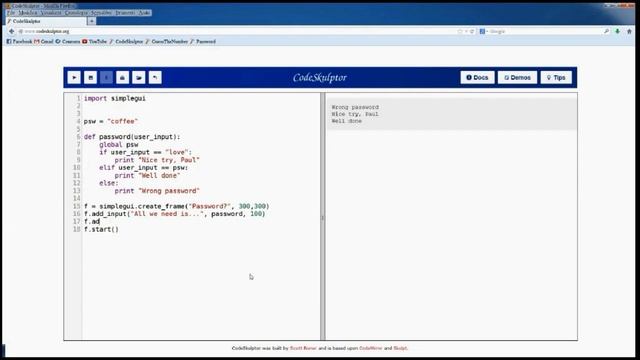
Task: Click the 'f.start()' line
Action: point(101,229)
